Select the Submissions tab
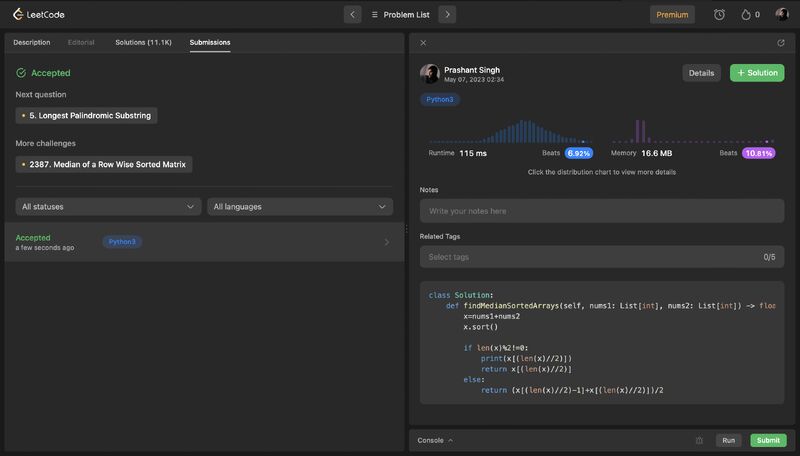This screenshot has height=456, width=800. 210,42
